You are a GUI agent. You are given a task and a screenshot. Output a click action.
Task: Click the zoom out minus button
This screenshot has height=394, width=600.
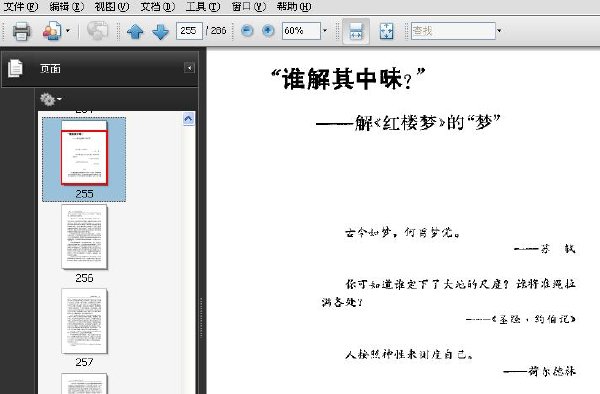247,31
